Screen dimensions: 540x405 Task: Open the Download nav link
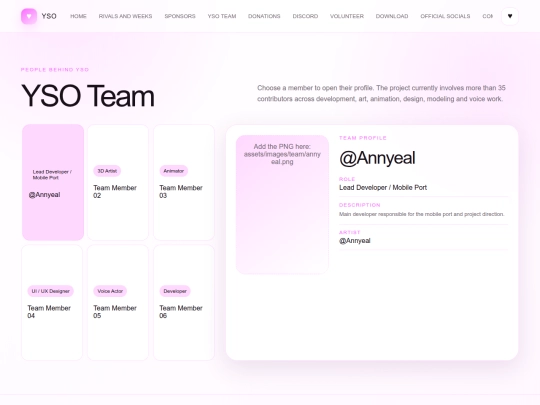click(x=392, y=16)
